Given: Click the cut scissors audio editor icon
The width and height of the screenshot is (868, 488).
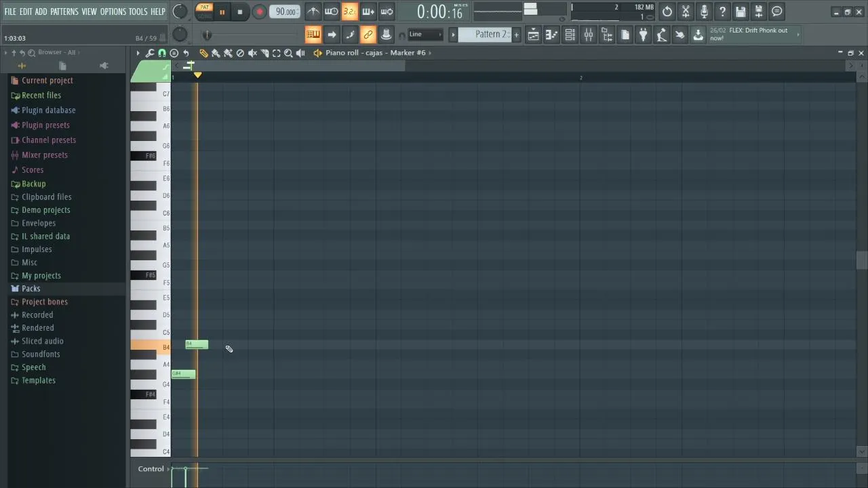Looking at the screenshot, I should (x=686, y=12).
